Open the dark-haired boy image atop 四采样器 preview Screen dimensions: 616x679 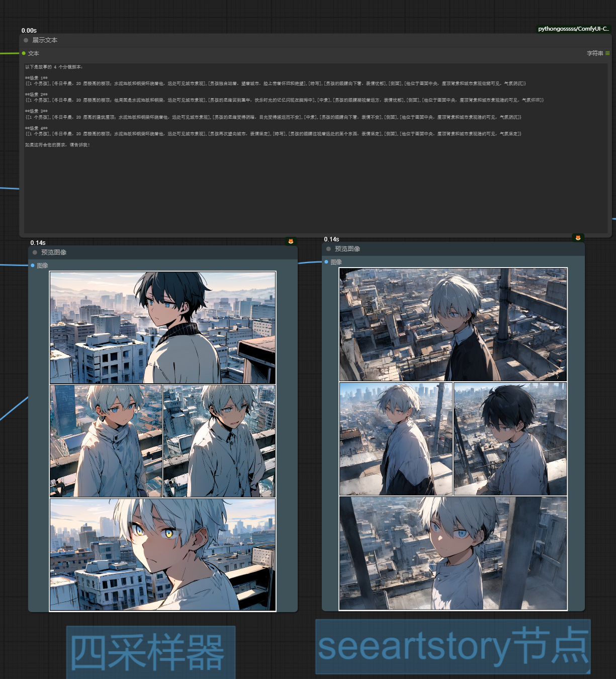pyautogui.click(x=162, y=327)
